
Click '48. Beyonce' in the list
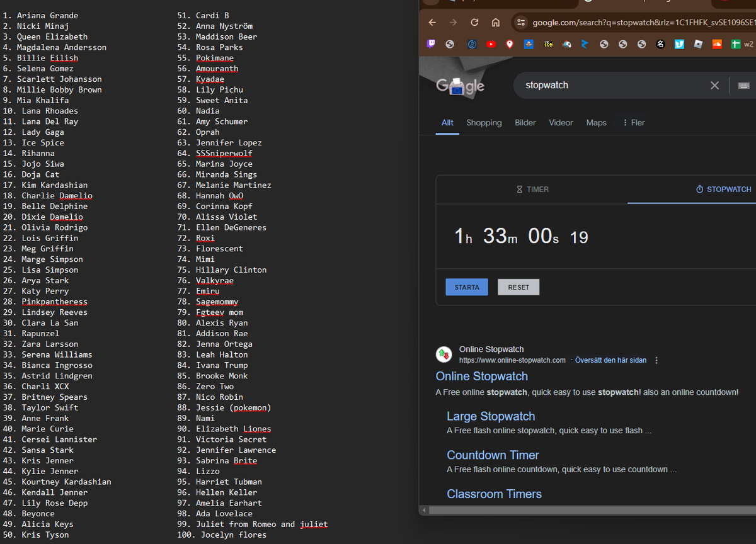pos(28,514)
